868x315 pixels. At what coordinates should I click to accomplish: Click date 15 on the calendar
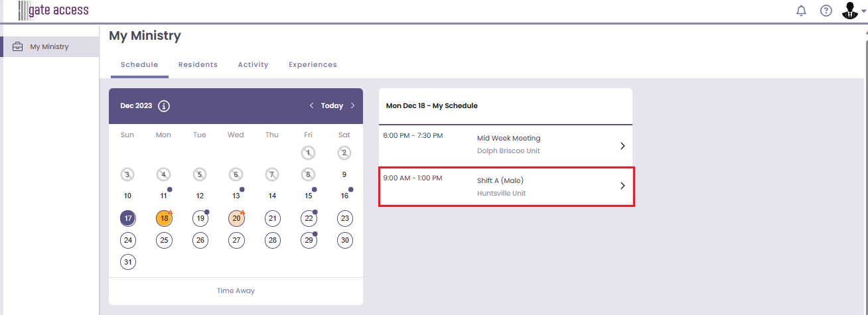pos(308,196)
